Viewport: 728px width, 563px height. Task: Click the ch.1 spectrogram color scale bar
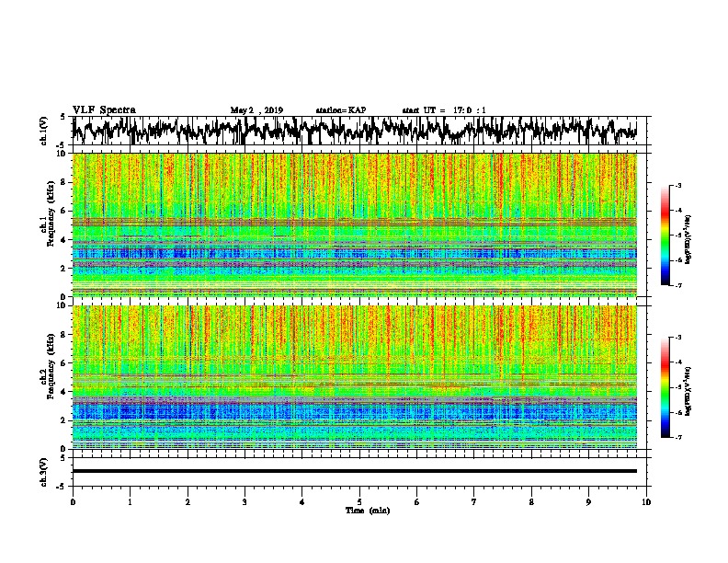[x=665, y=236]
